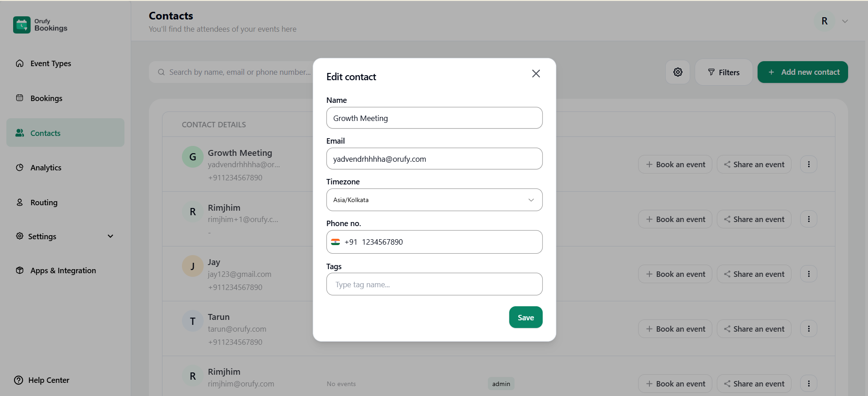Click Add new contact button
868x396 pixels.
[802, 72]
